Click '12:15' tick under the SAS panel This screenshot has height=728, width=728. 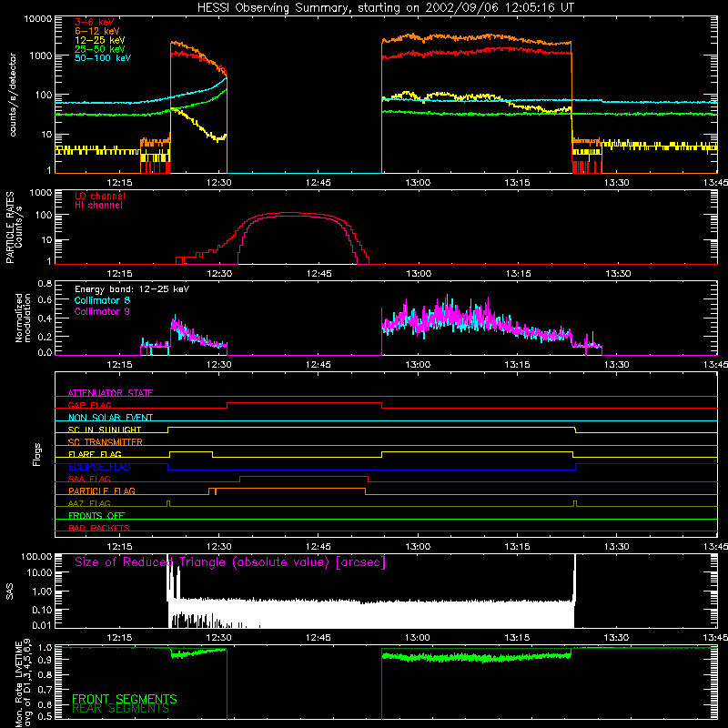[120, 638]
